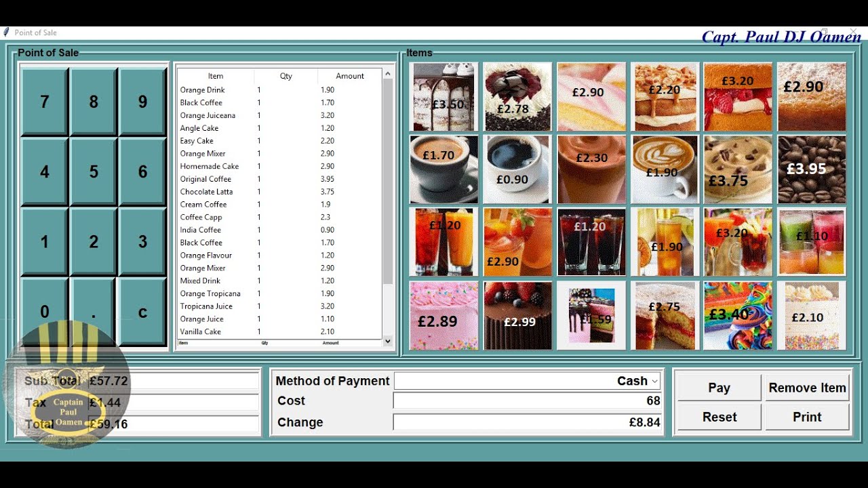Add the £2.78 black forest cake
This screenshot has height=488, width=868.
(517, 97)
